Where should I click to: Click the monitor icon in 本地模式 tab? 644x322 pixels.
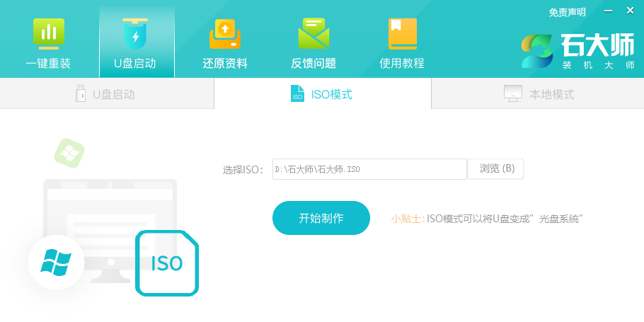coord(513,93)
